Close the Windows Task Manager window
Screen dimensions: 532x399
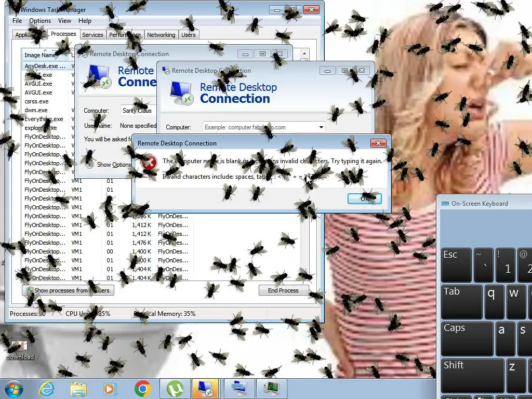312,10
